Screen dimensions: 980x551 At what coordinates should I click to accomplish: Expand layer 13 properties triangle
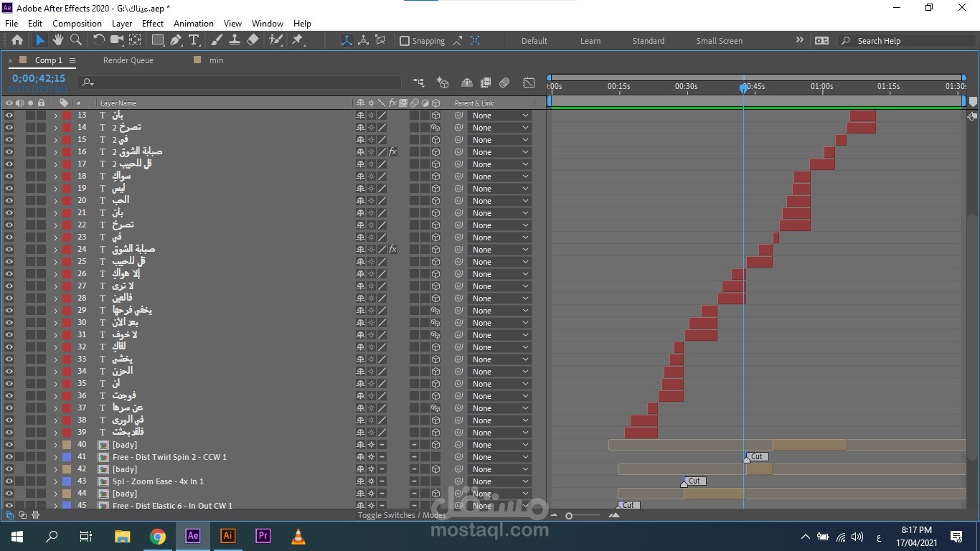pyautogui.click(x=55, y=115)
